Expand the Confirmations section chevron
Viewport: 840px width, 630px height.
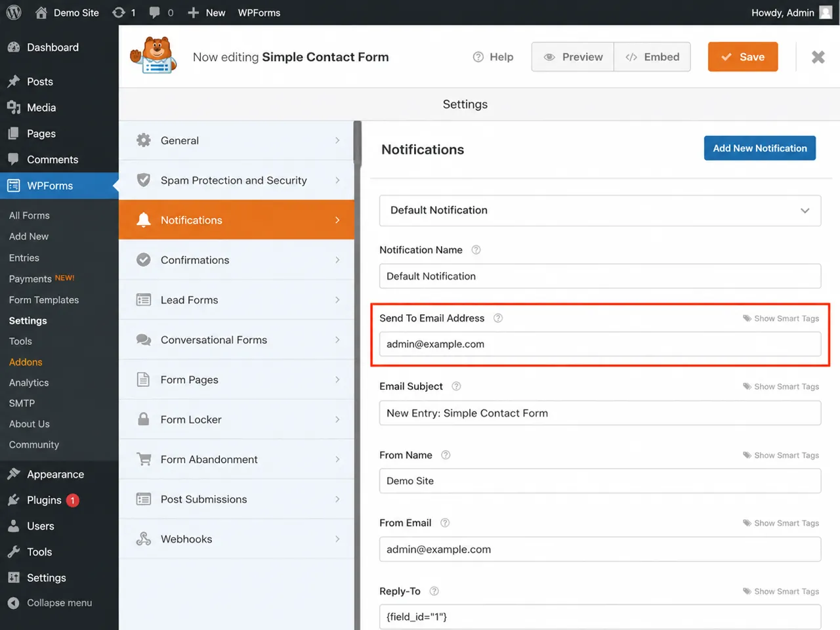tap(337, 260)
